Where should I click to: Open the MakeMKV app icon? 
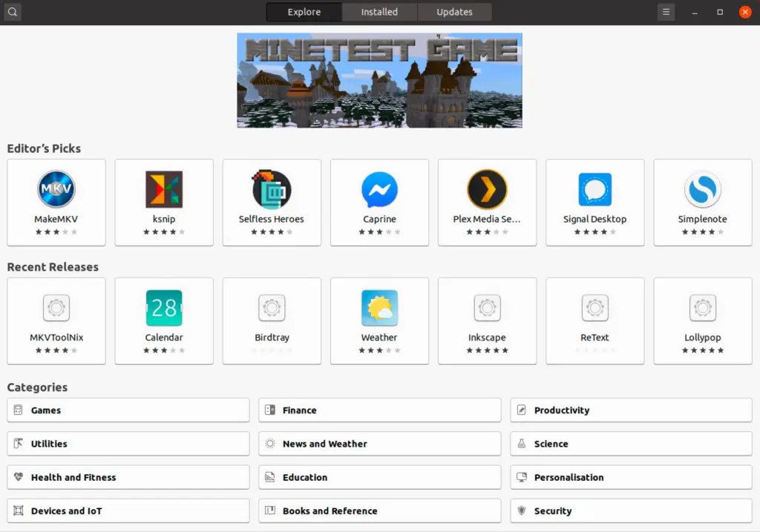(56, 189)
